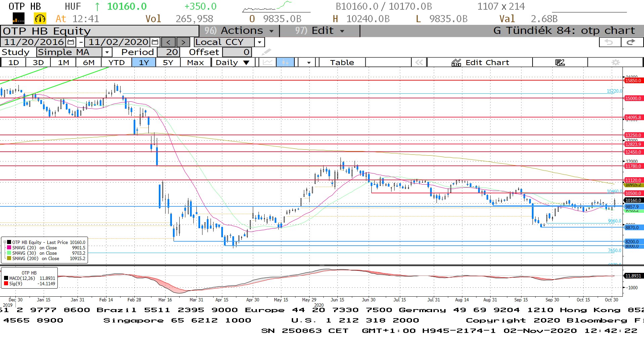This screenshot has width=644, height=344.
Task: Click the 7650.0 blue level annotation
Action: click(x=614, y=250)
